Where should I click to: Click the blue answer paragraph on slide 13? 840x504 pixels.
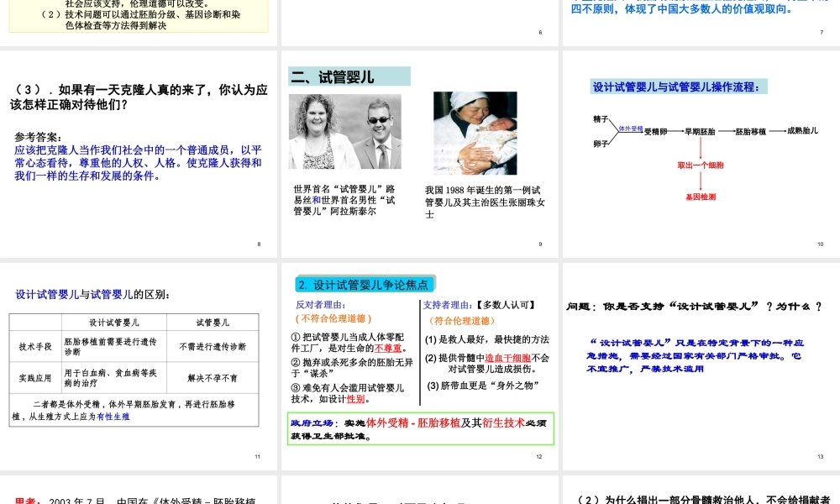pyautogui.click(x=695, y=355)
